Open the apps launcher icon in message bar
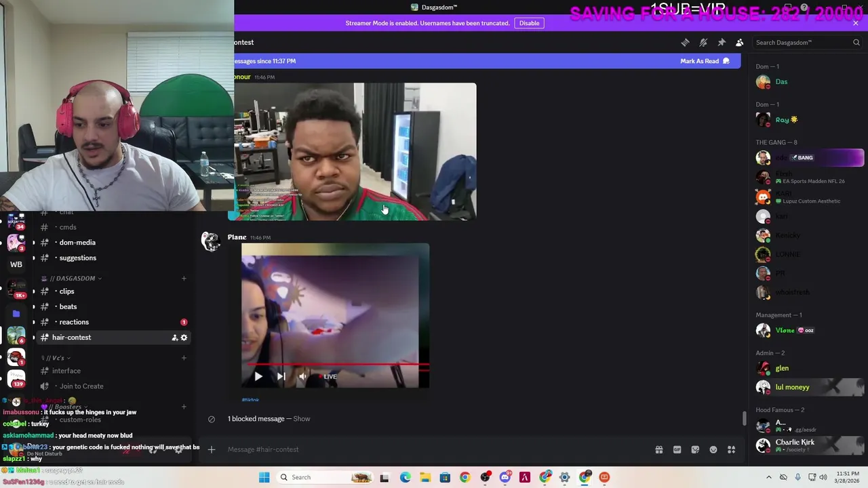 tap(731, 449)
